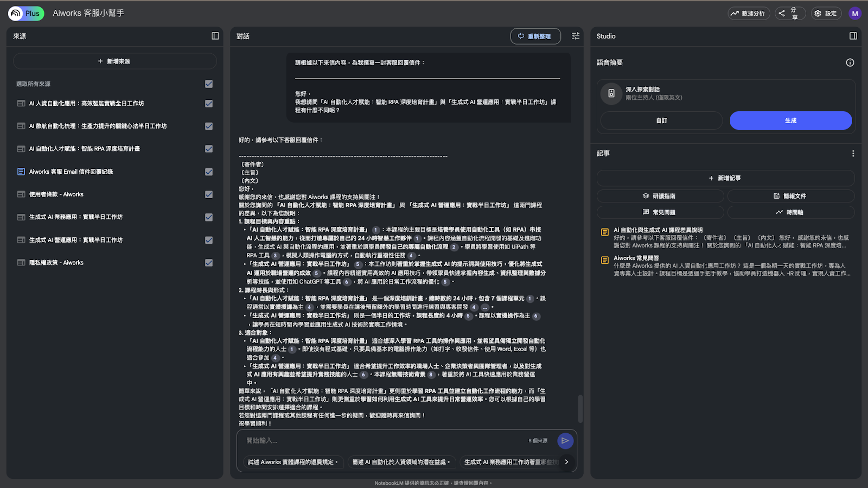Click document icon of Aiworks 客服 Email source
This screenshot has width=868, height=488.
pos(21,172)
